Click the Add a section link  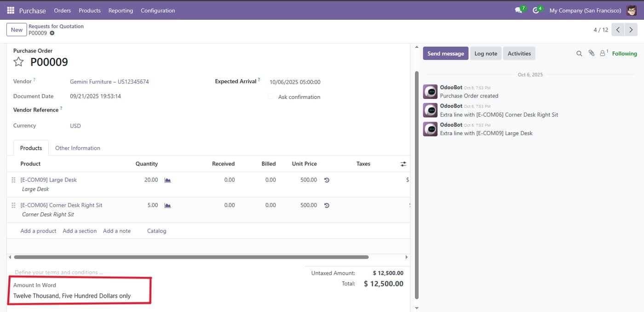80,231
